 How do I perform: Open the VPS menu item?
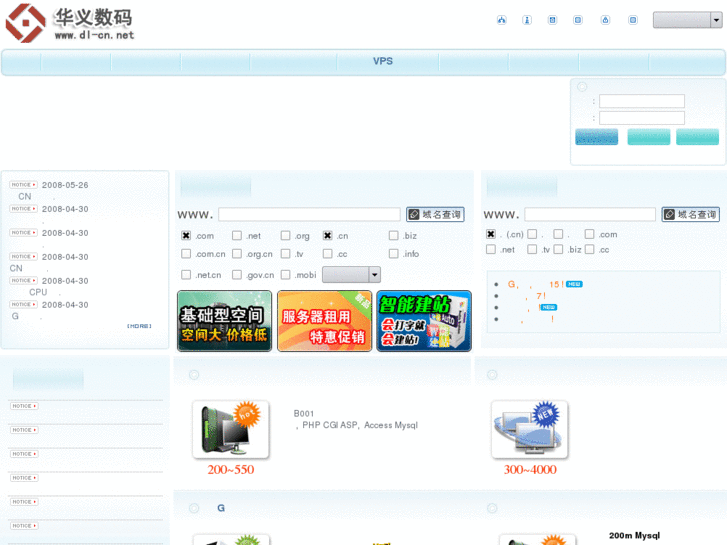383,61
